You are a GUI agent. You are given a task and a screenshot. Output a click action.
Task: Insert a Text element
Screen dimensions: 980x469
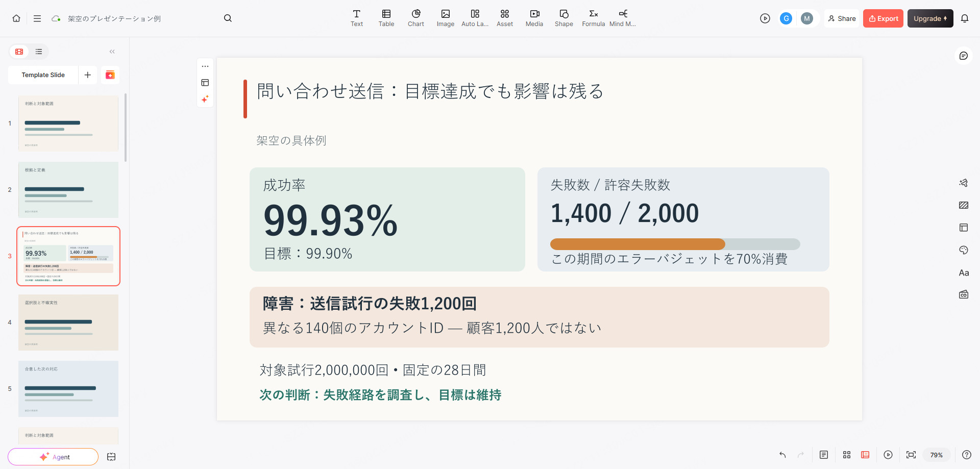(357, 18)
